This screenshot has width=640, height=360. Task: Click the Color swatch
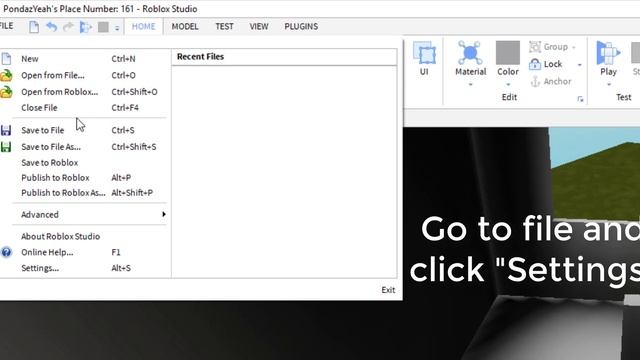pyautogui.click(x=508, y=53)
